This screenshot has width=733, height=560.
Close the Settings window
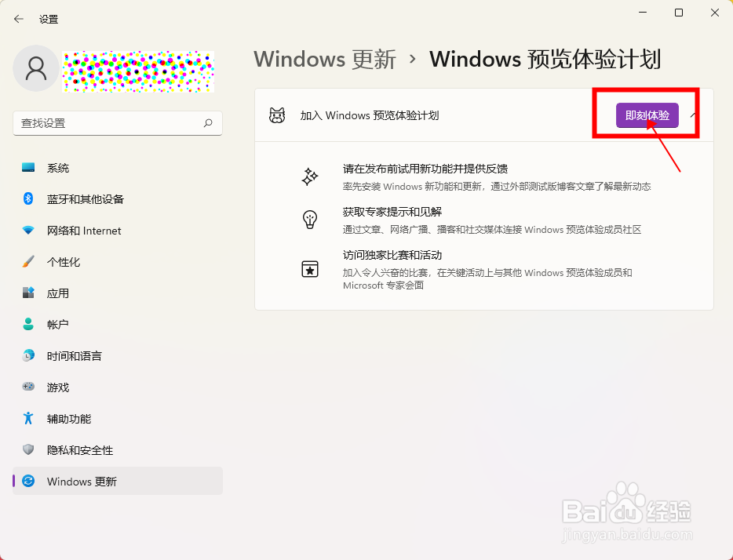(715, 13)
